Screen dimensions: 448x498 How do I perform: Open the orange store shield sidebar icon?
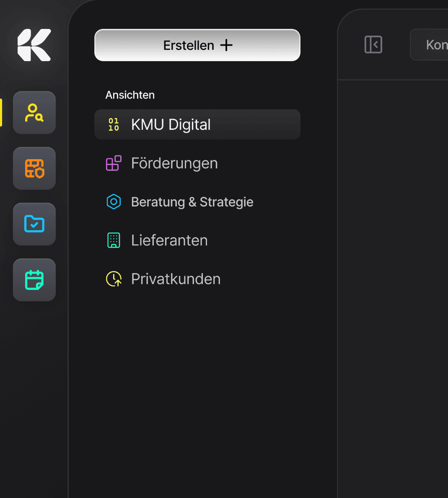(x=34, y=168)
